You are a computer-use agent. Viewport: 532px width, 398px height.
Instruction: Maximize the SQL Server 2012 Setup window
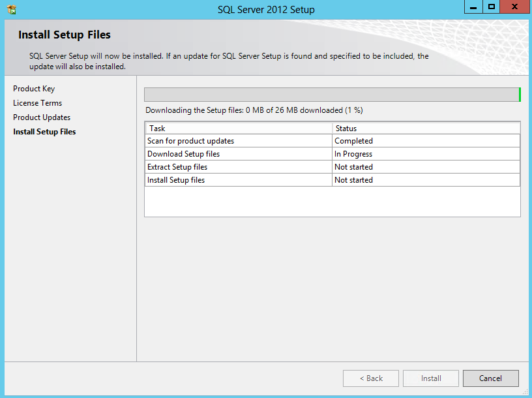(x=491, y=7)
